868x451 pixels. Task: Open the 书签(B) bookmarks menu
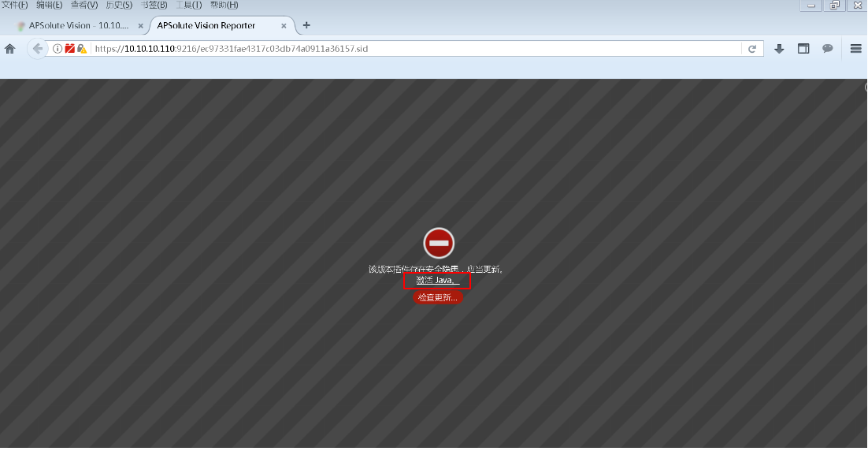(154, 5)
